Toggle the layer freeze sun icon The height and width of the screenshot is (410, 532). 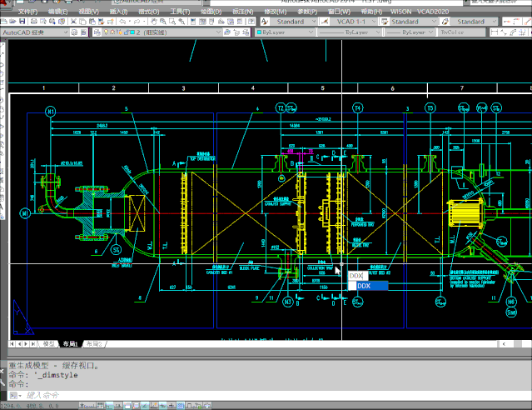tap(113, 32)
